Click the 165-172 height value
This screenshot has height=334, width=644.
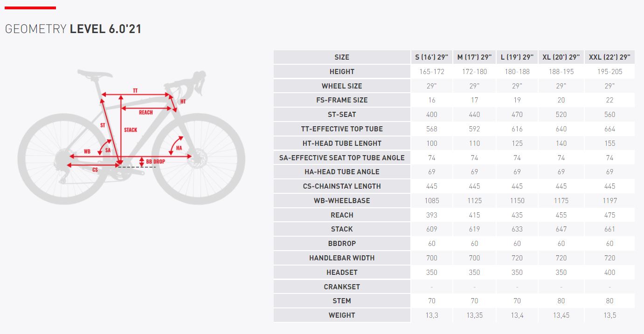[x=431, y=72]
